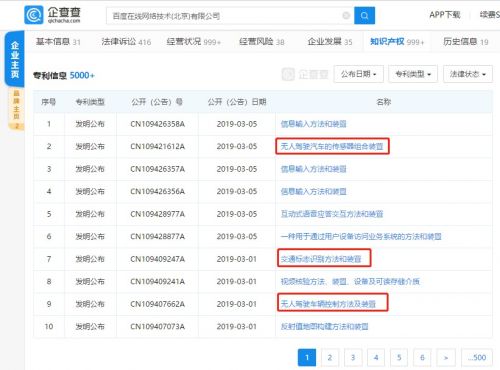Open row 4 patent name link

tap(313, 191)
